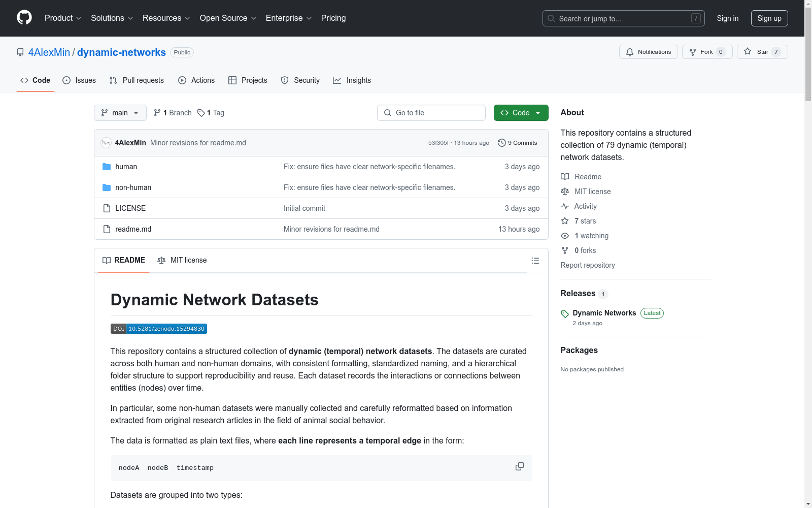Select the Code repository tab

(x=36, y=80)
